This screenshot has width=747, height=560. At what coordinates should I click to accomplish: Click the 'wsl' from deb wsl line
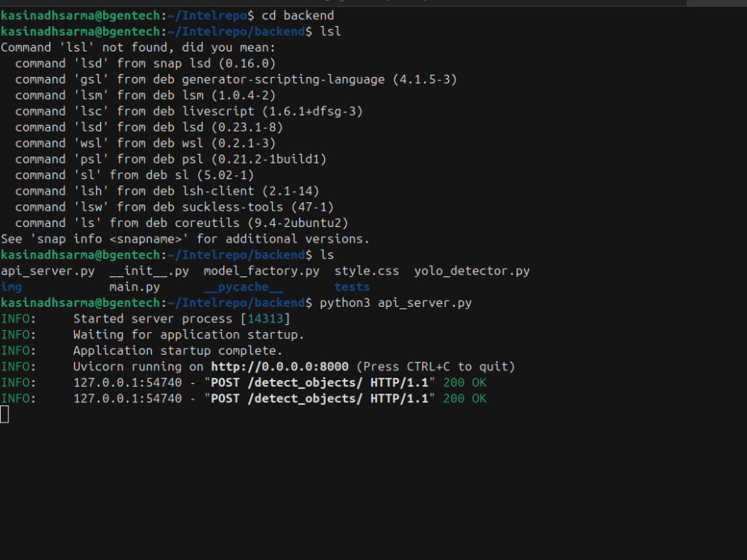point(146,143)
